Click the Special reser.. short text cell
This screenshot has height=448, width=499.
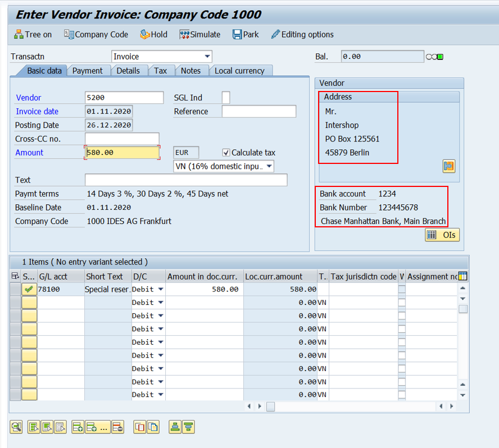click(108, 289)
